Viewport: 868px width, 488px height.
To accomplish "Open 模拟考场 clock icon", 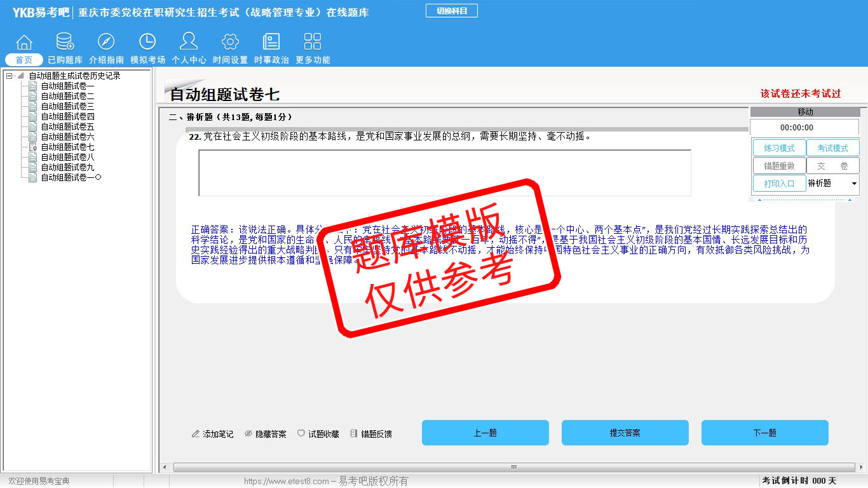I will [x=147, y=43].
